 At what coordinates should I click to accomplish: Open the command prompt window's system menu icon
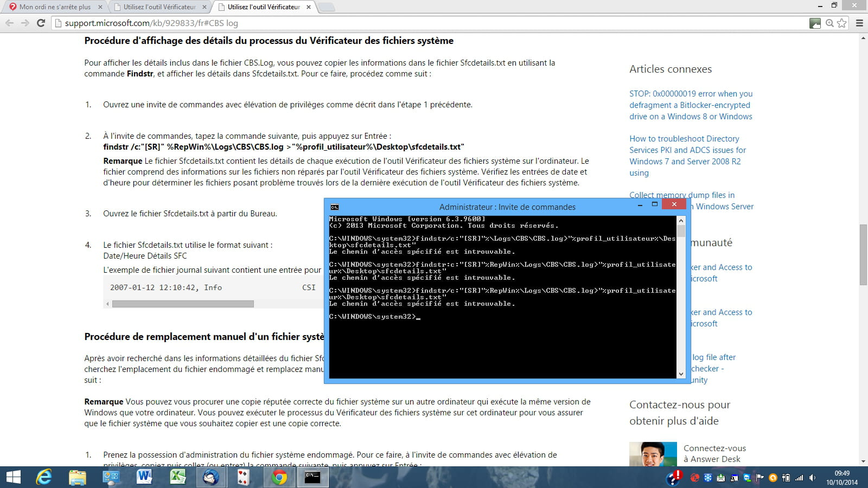335,207
